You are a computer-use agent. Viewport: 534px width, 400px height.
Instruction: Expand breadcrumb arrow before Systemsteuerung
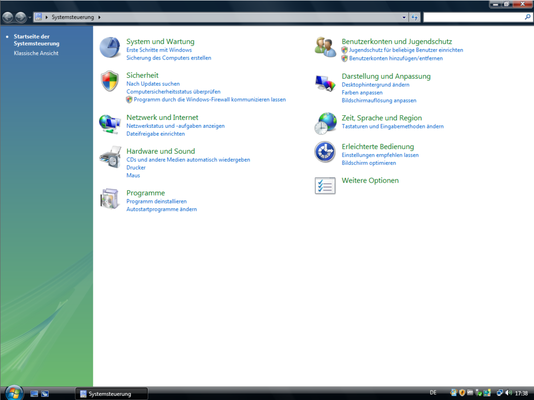tap(46, 17)
